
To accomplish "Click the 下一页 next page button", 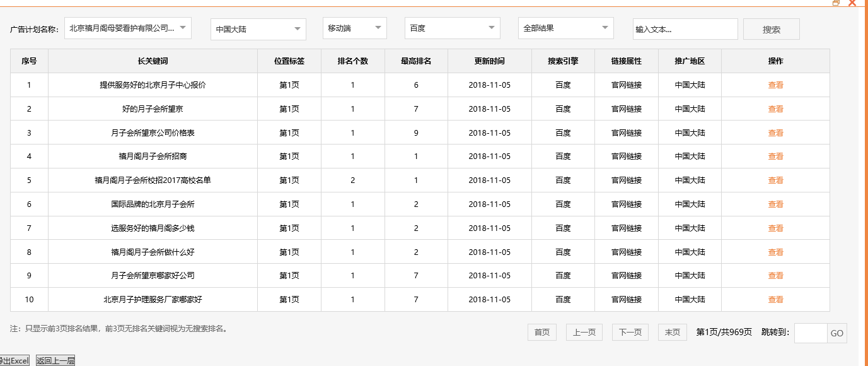I will coord(629,332).
